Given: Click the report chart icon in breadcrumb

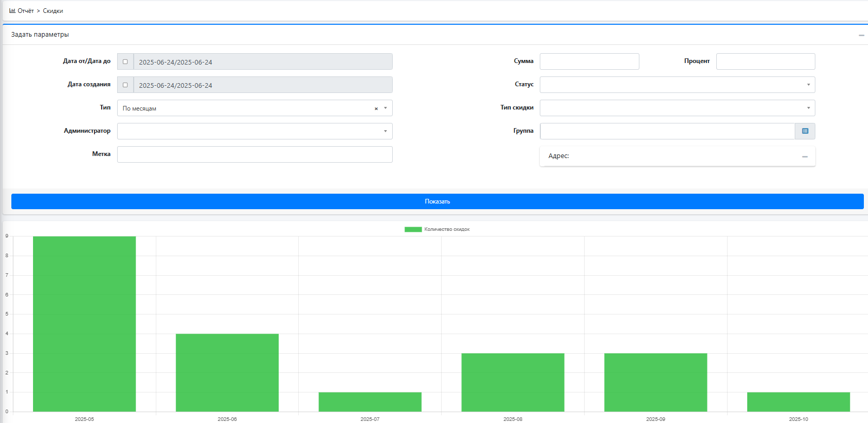Looking at the screenshot, I should (12, 10).
